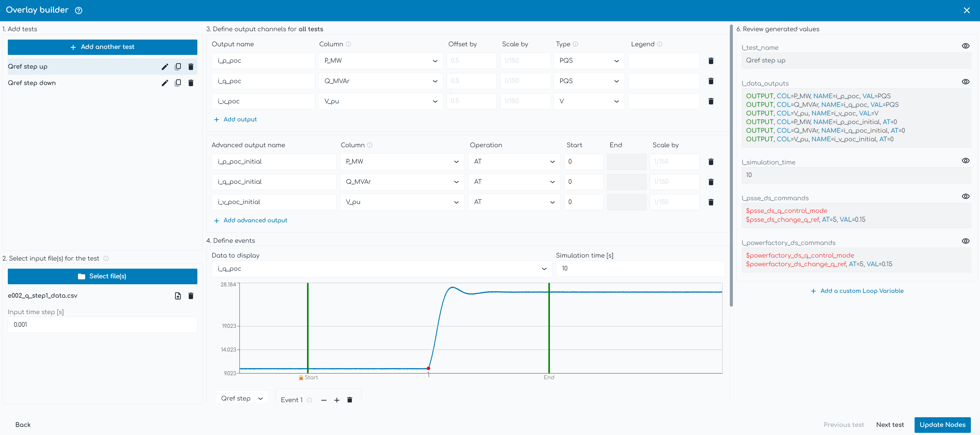Show info for the output Column header
This screenshot has width=980, height=435.
click(x=348, y=44)
